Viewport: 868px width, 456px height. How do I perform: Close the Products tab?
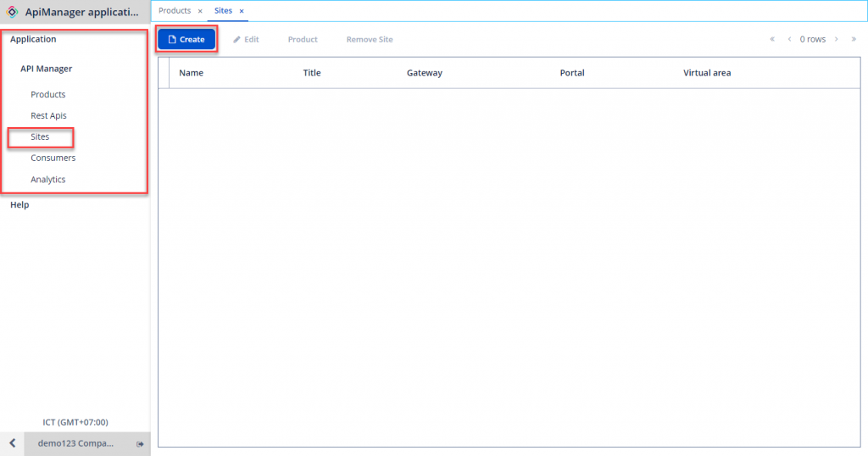(200, 11)
